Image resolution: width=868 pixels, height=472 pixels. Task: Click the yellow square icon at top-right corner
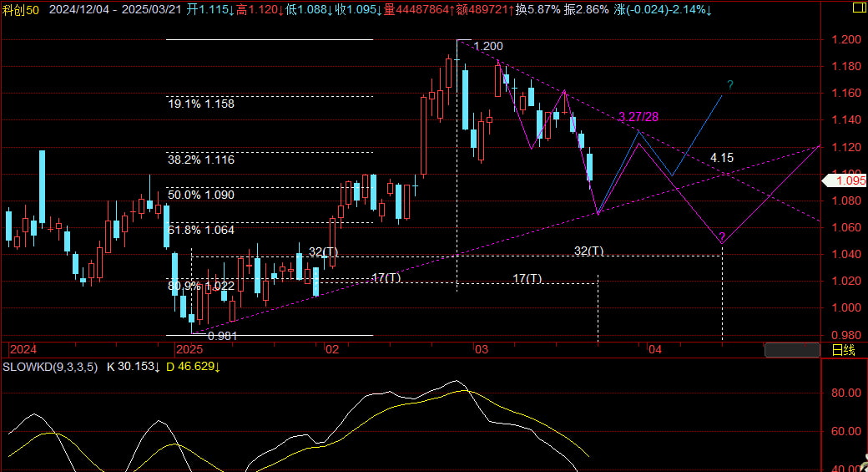pyautogui.click(x=858, y=8)
